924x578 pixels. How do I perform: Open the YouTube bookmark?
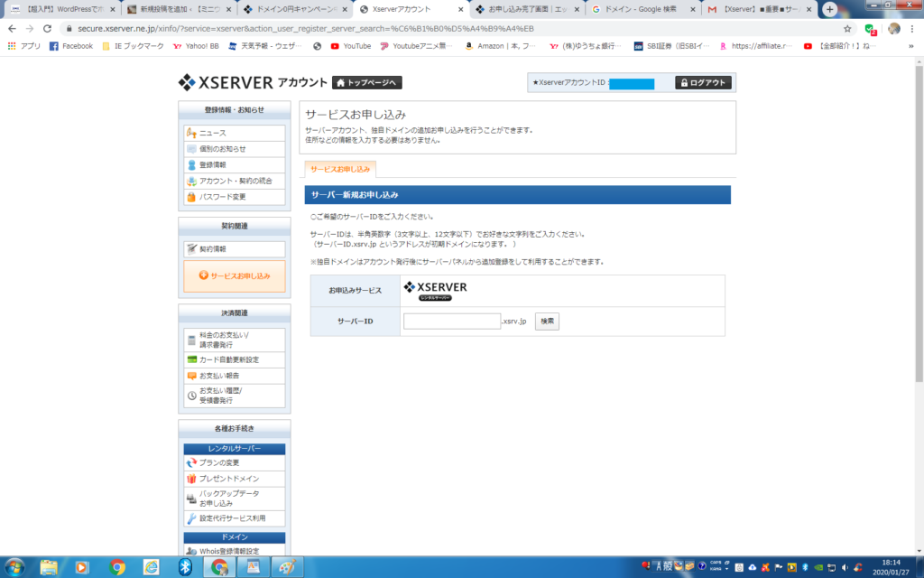(x=350, y=46)
